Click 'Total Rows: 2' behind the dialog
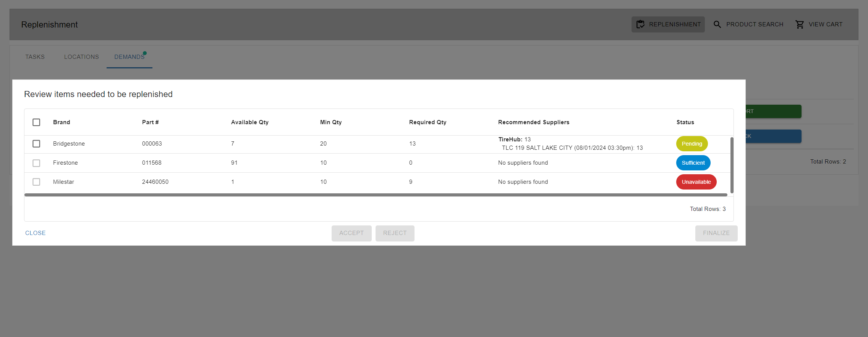 pos(828,162)
